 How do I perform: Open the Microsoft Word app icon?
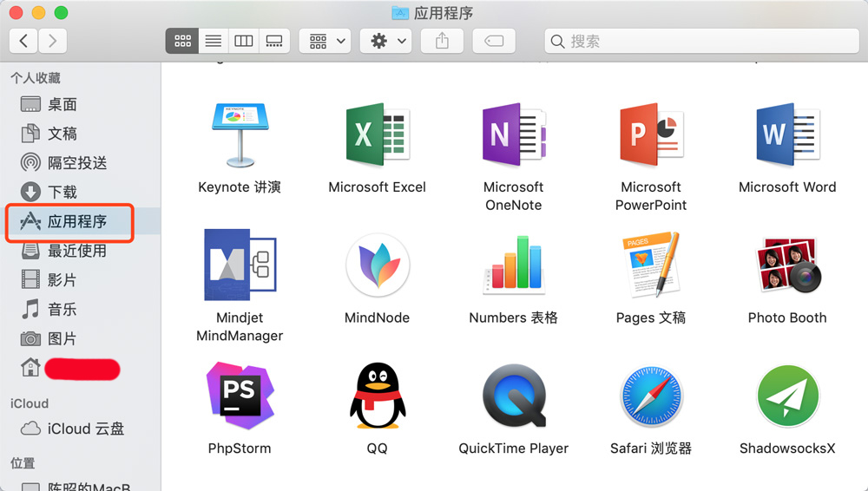[787, 134]
